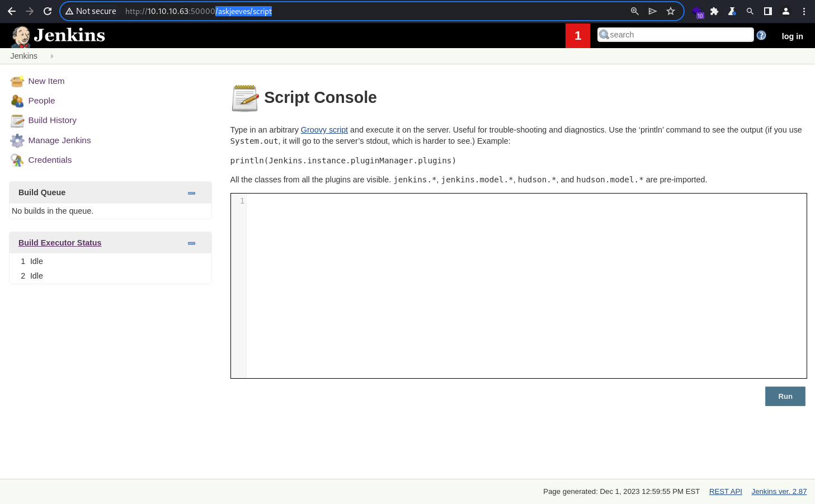
Task: Reload the page with the refresh icon
Action: pos(48,11)
